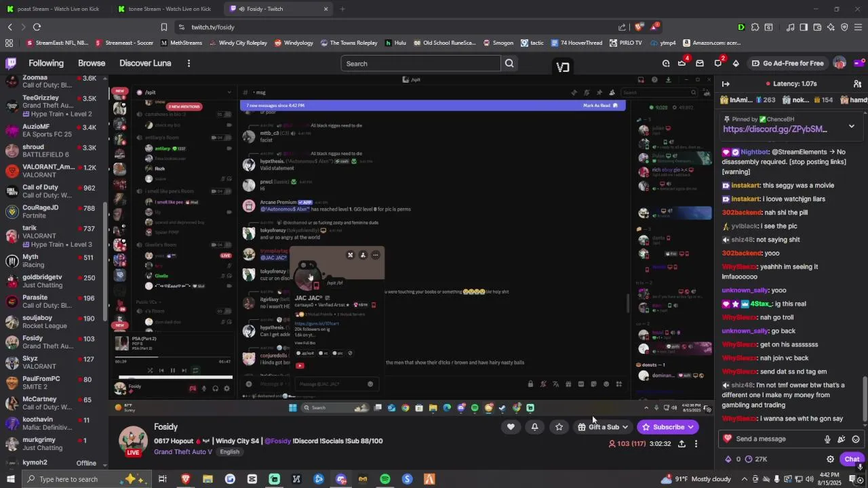Viewport: 868px width, 488px height.
Task: Click the sidebar channel list scrollbar
Action: 104,262
